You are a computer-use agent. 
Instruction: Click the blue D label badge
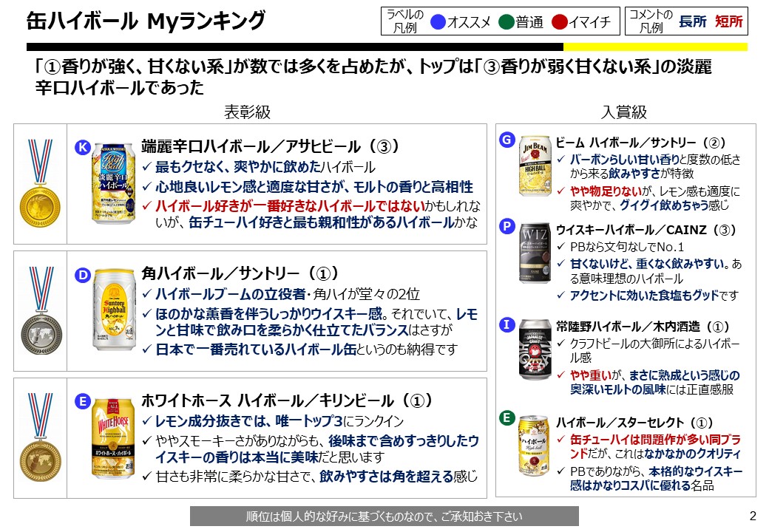83,275
